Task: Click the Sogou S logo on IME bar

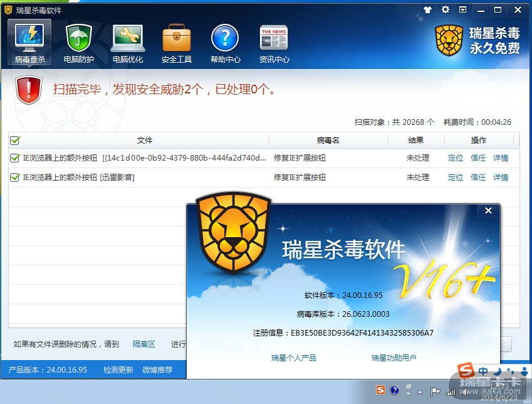Action: point(466,370)
